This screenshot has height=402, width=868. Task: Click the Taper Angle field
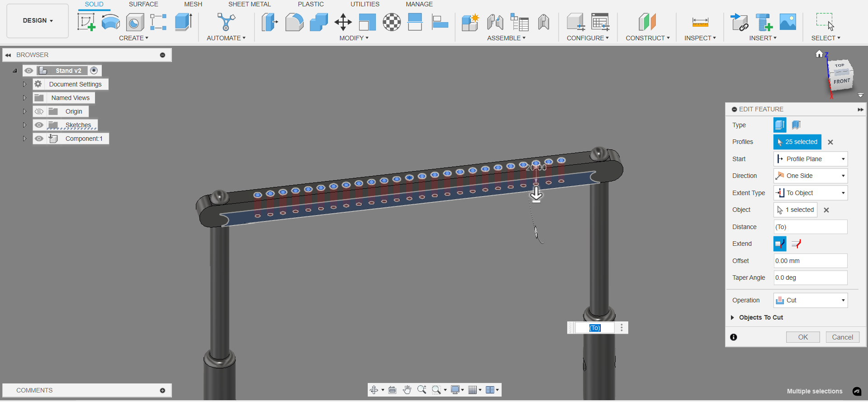click(811, 278)
